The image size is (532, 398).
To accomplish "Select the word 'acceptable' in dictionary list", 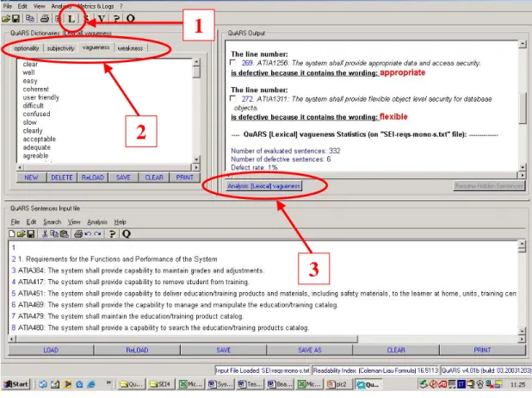I will (40, 139).
